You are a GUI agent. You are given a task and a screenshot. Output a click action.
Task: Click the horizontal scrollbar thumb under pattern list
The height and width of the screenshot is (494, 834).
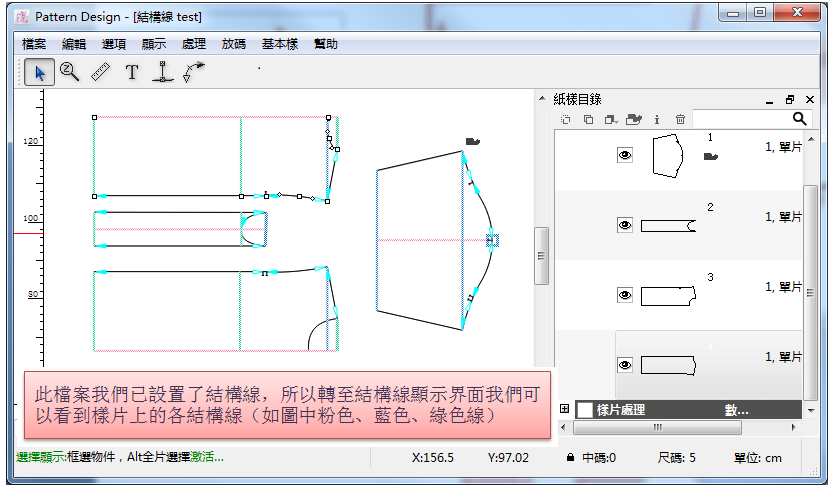coord(657,427)
